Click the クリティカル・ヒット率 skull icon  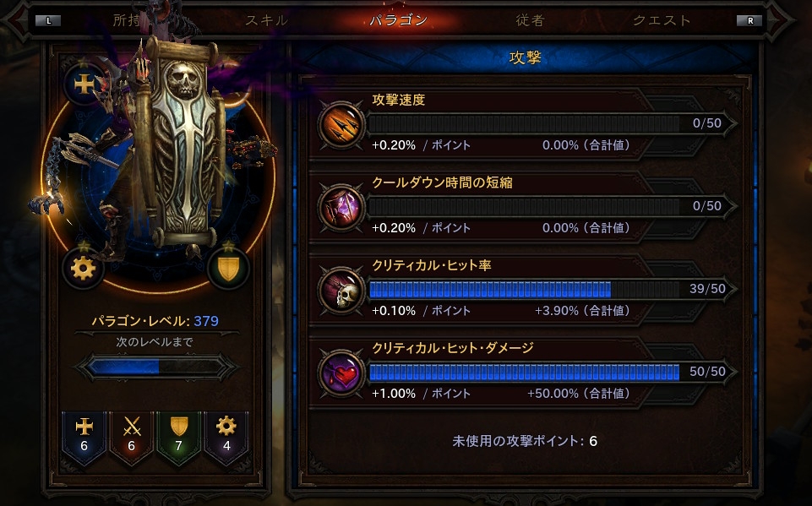coord(341,290)
